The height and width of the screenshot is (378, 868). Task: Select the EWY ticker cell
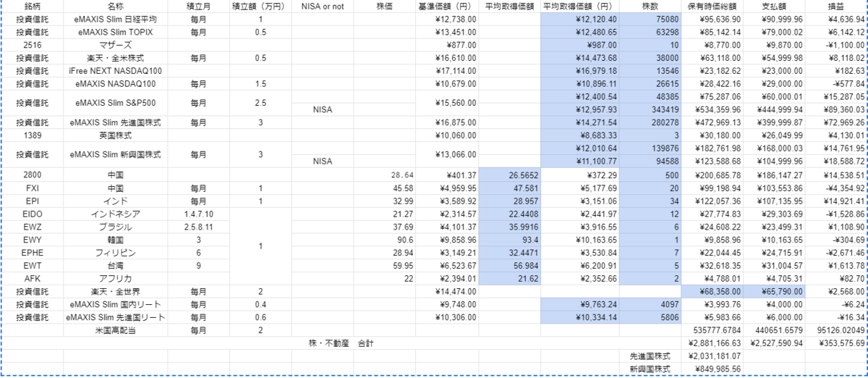click(x=33, y=240)
